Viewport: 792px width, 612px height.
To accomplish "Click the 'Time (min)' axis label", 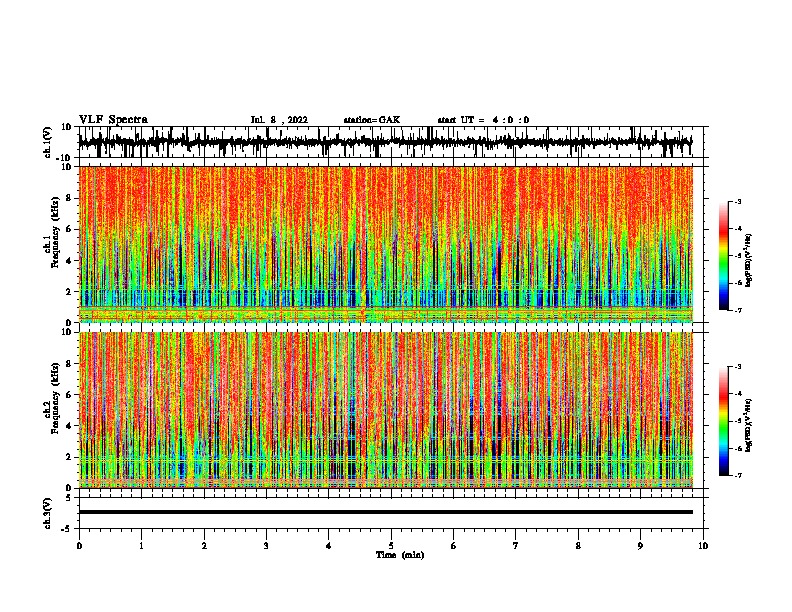I will coord(400,555).
